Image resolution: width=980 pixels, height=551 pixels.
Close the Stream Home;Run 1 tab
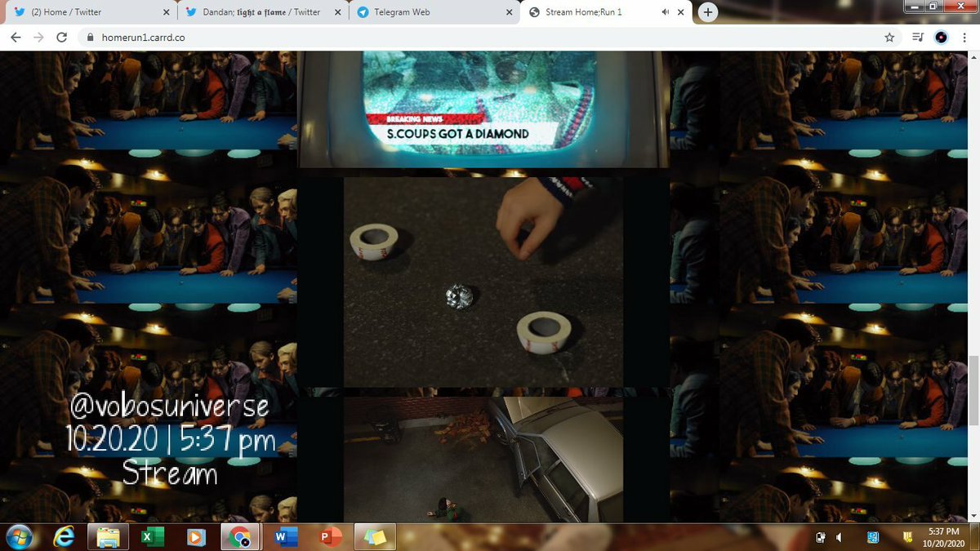(682, 12)
